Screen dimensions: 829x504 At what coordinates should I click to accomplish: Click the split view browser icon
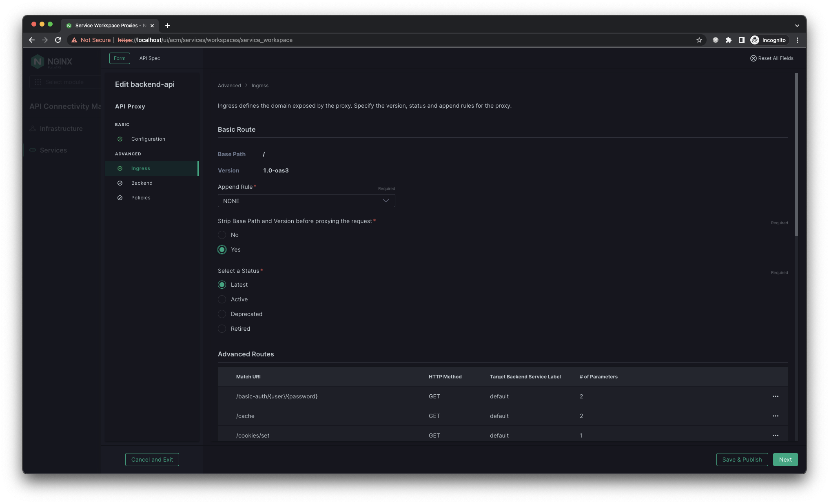[x=742, y=40]
